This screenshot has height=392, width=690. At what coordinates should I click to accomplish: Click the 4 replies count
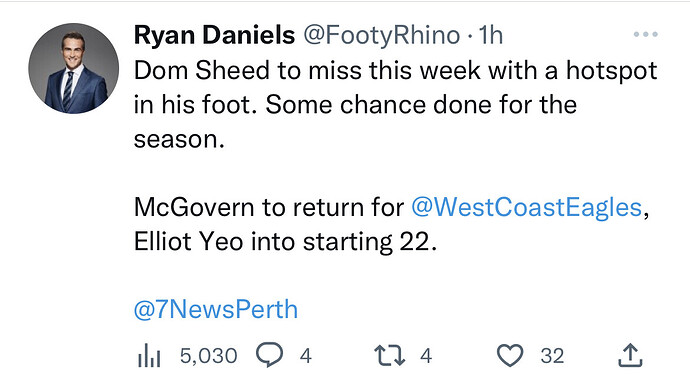306,355
